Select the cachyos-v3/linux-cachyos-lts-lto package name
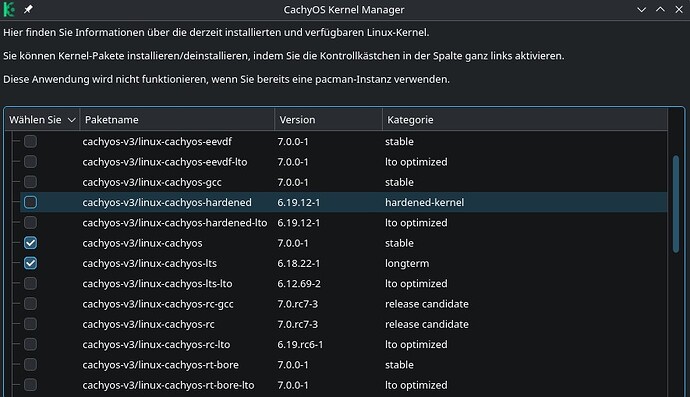Image resolution: width=690 pixels, height=397 pixels. pyautogui.click(x=157, y=283)
